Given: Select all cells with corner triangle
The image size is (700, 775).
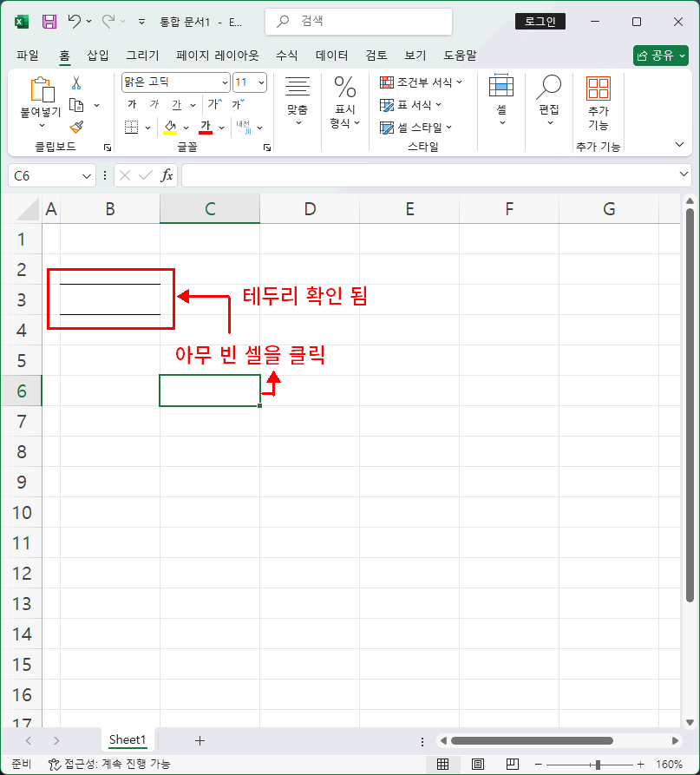Looking at the screenshot, I should click(x=28, y=209).
